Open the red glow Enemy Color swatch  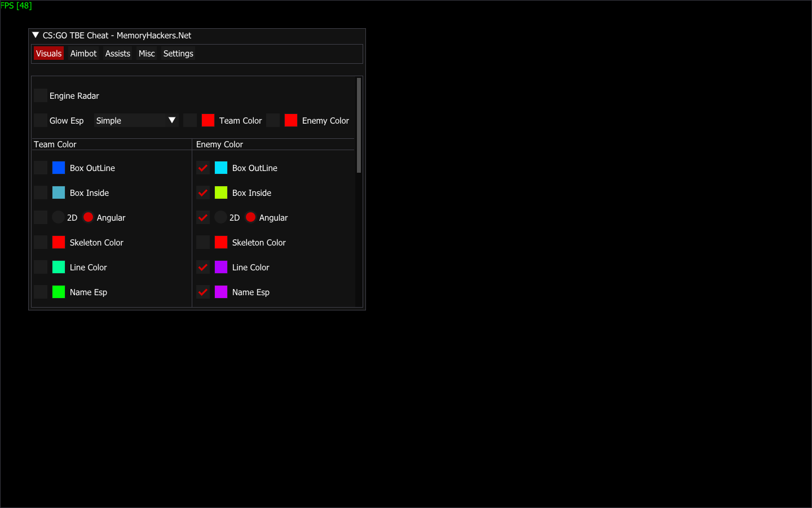pyautogui.click(x=291, y=120)
